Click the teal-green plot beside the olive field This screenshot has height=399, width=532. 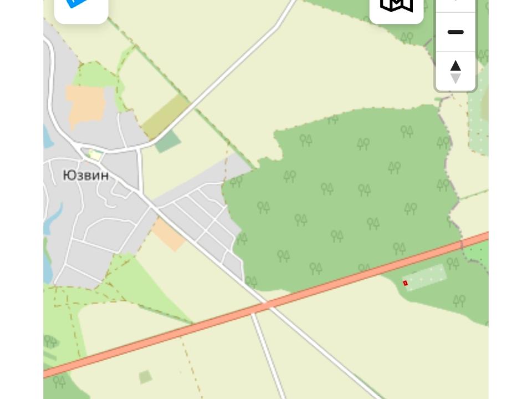168,141
